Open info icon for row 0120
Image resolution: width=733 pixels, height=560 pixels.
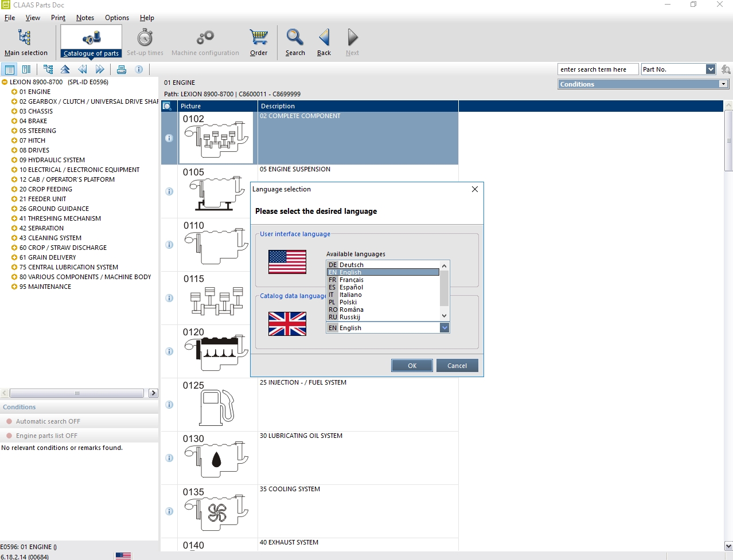pos(169,351)
